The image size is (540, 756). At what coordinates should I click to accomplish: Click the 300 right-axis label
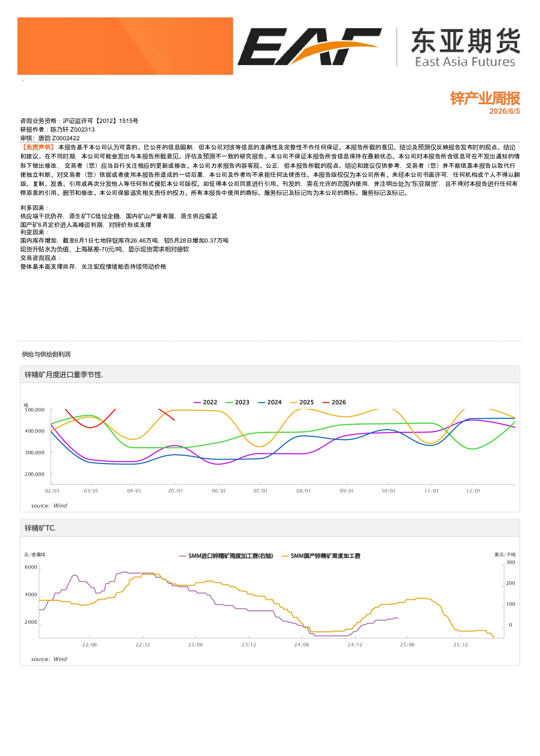[511, 562]
